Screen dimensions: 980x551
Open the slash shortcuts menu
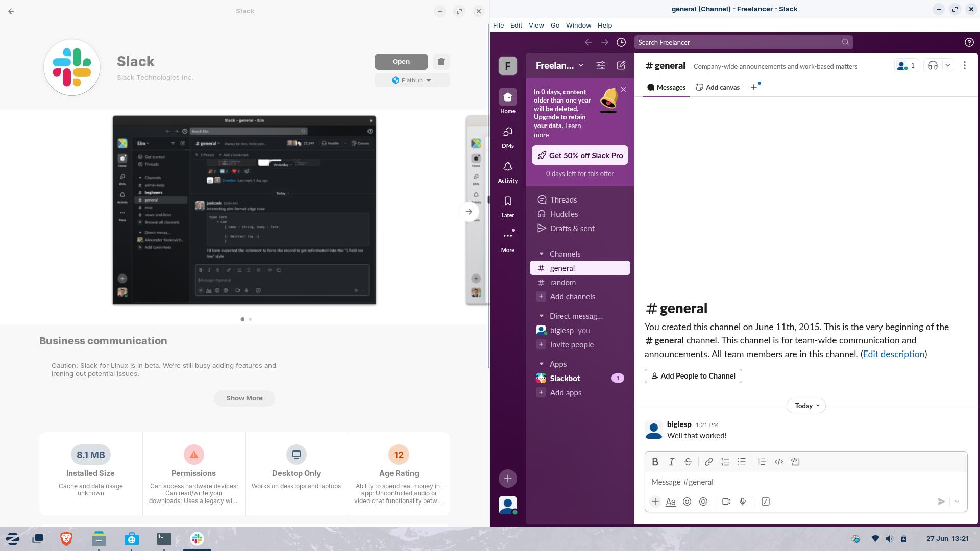coord(766,502)
